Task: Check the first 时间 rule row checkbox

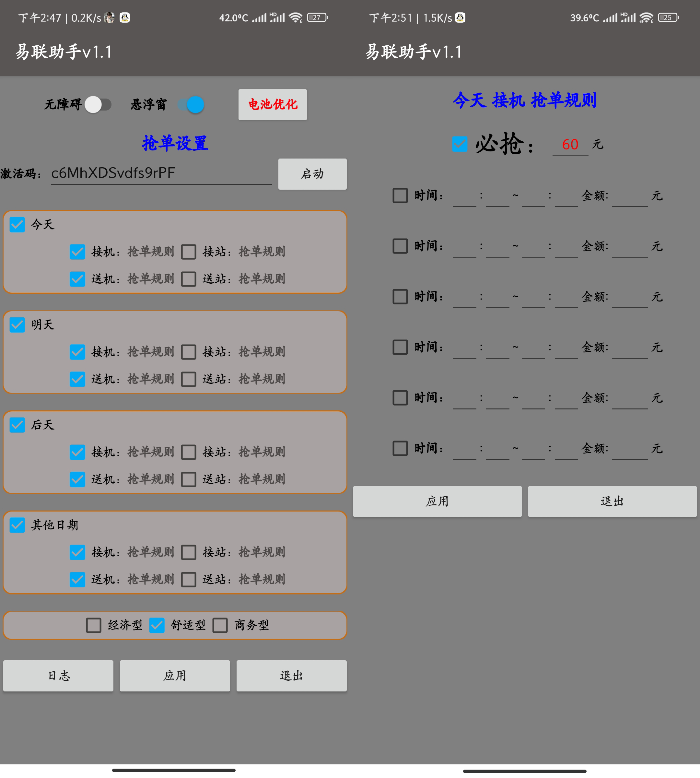Action: 400,195
